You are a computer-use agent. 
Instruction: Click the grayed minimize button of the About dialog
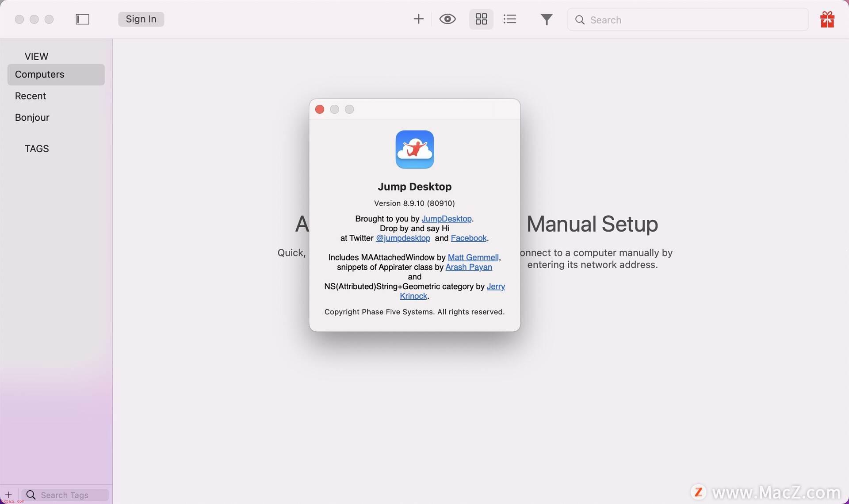click(x=334, y=109)
